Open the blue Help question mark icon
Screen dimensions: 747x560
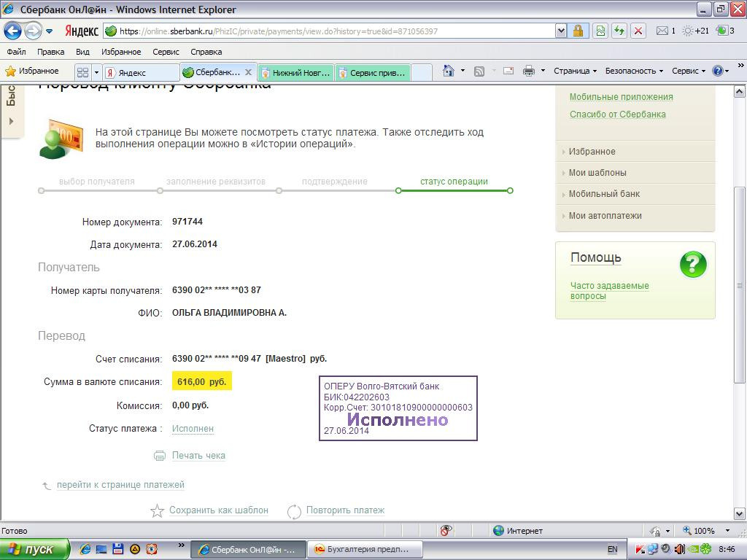[x=718, y=71]
